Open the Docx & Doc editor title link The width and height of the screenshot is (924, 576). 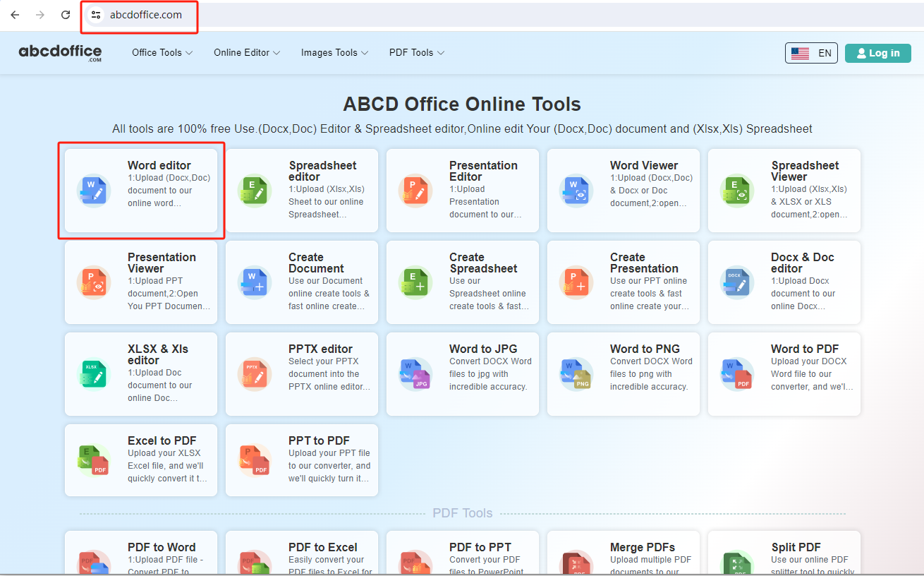coord(803,263)
